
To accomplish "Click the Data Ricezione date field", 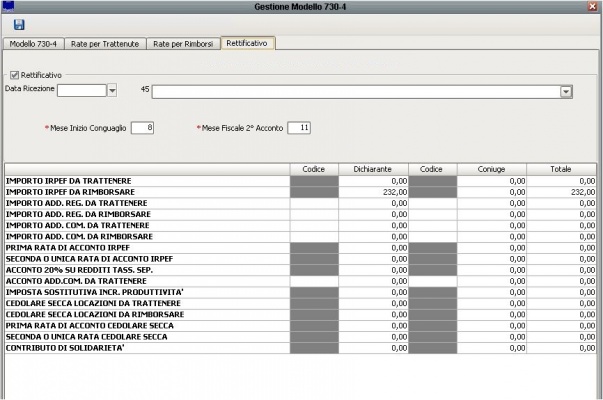I will point(82,91).
